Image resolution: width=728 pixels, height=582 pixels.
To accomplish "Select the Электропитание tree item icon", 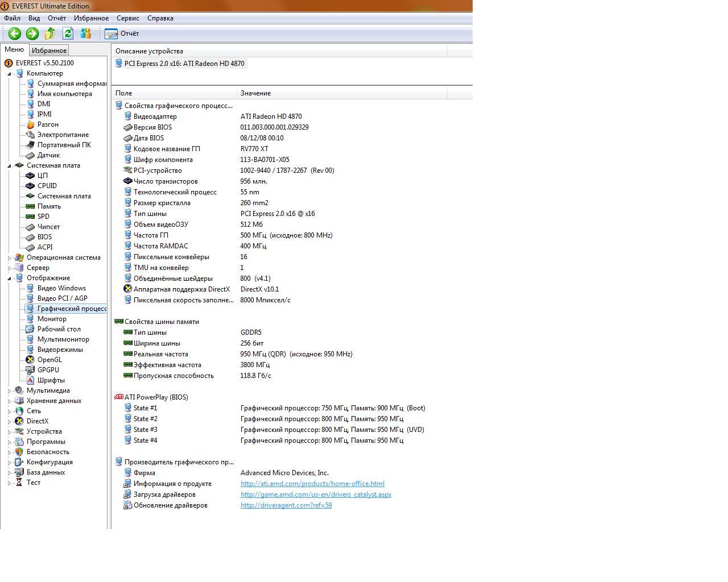I will coord(30,135).
